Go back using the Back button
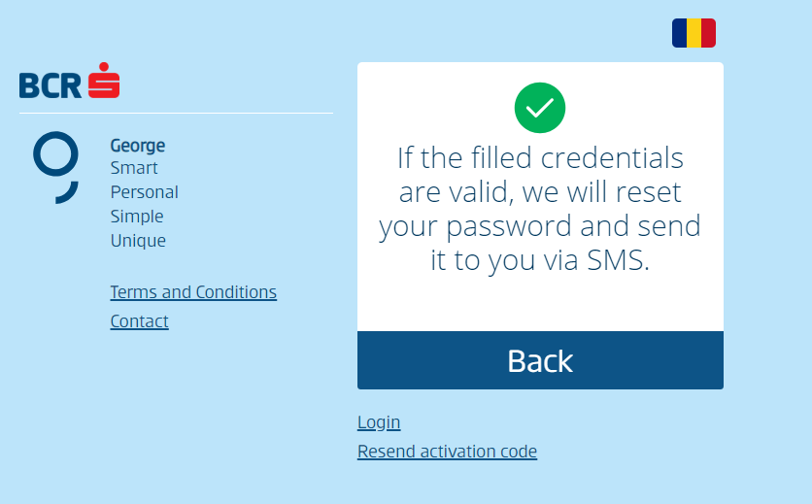 540,360
